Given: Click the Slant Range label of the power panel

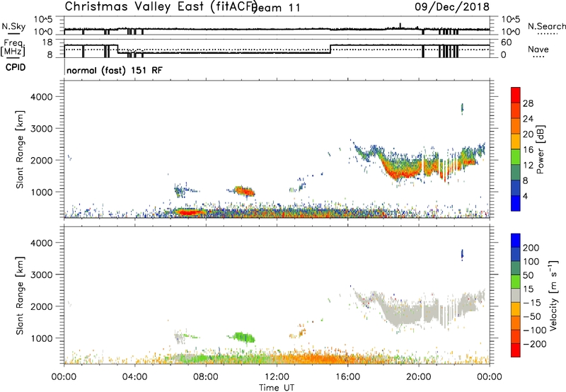Looking at the screenshot, I should coord(20,149).
